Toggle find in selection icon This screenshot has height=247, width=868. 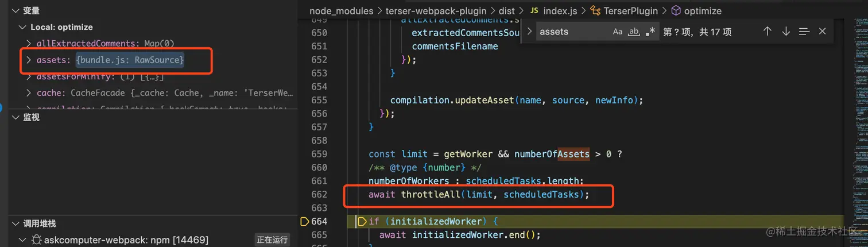click(x=804, y=32)
